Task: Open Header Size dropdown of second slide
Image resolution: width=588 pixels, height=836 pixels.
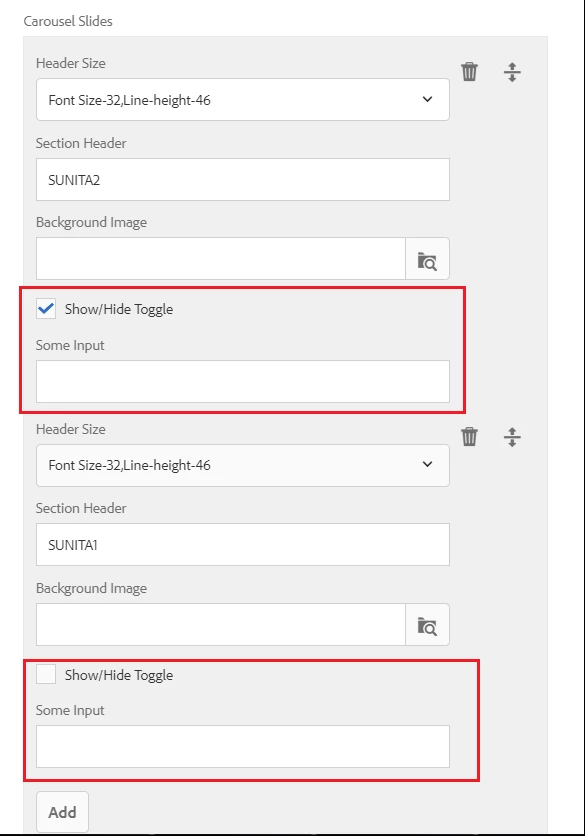Action: [243, 465]
